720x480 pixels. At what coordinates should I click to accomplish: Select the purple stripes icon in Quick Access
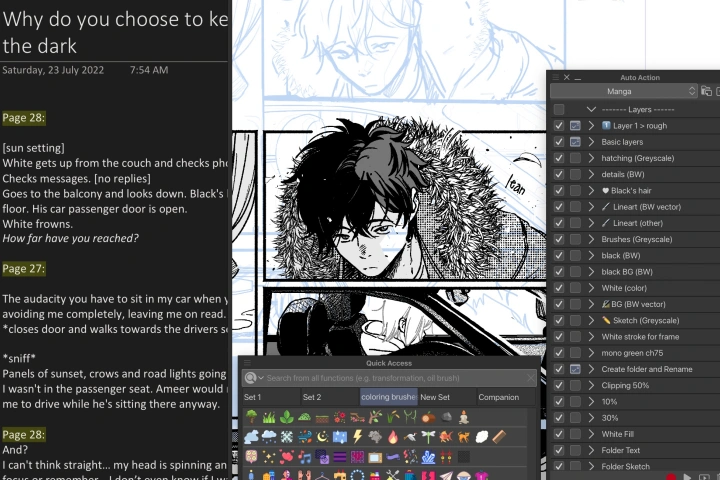point(340,457)
